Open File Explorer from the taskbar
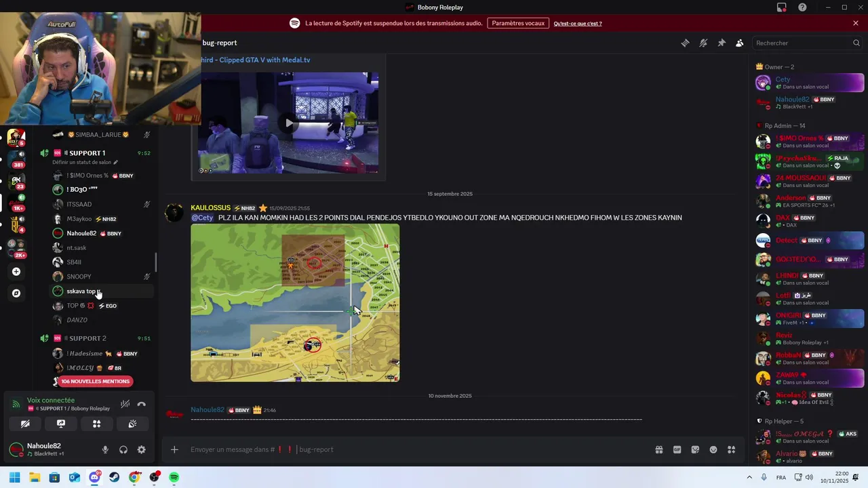Viewport: 868px width, 488px height. click(x=35, y=477)
